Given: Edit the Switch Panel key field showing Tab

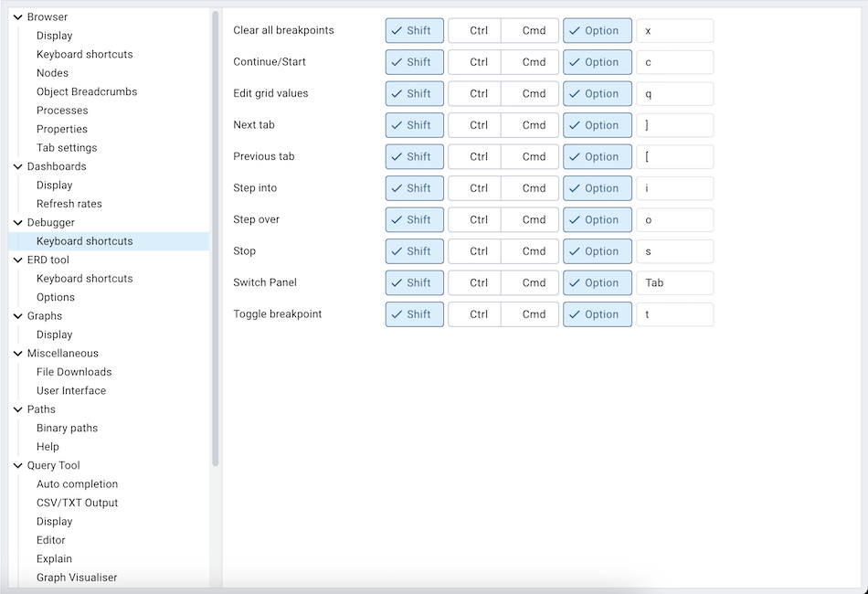Looking at the screenshot, I should point(674,282).
